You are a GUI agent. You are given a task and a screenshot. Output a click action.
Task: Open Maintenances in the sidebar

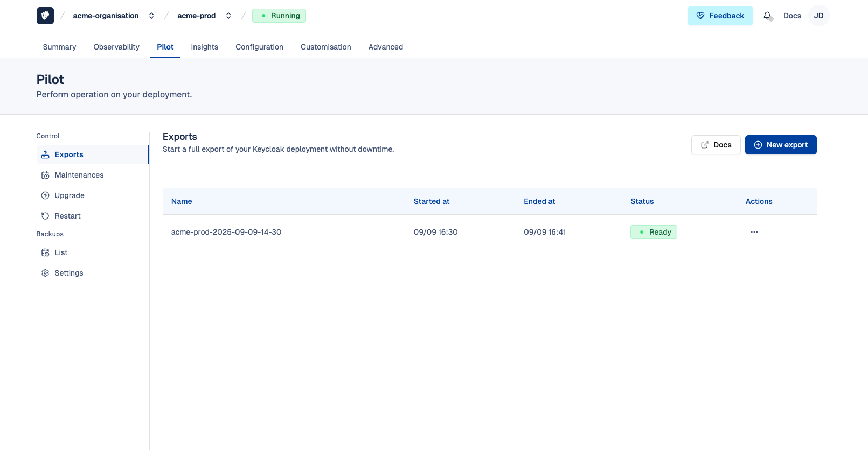[93, 175]
